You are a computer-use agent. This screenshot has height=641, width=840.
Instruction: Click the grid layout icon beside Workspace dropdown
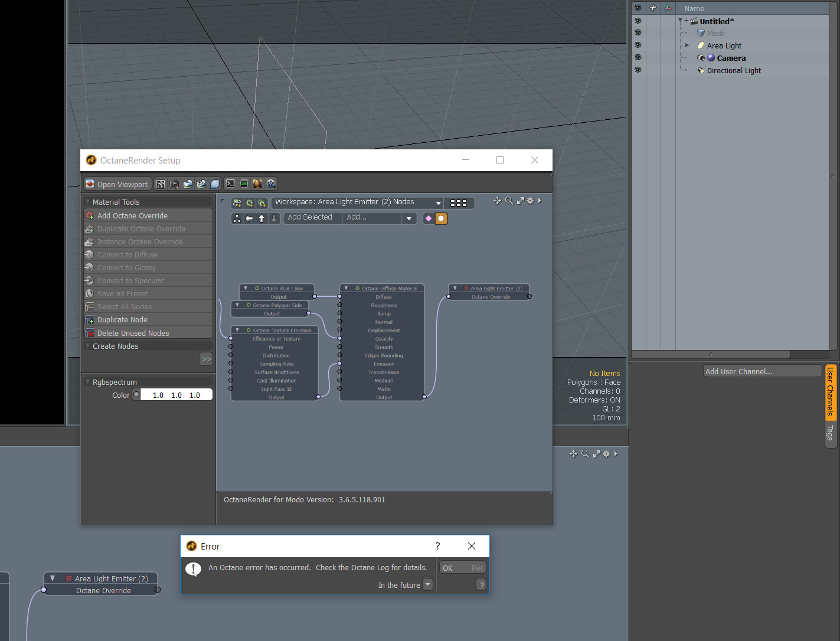(x=459, y=203)
